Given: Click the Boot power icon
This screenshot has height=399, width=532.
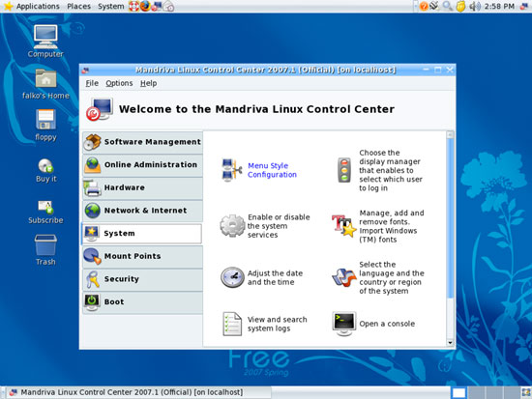Looking at the screenshot, I should 92,302.
